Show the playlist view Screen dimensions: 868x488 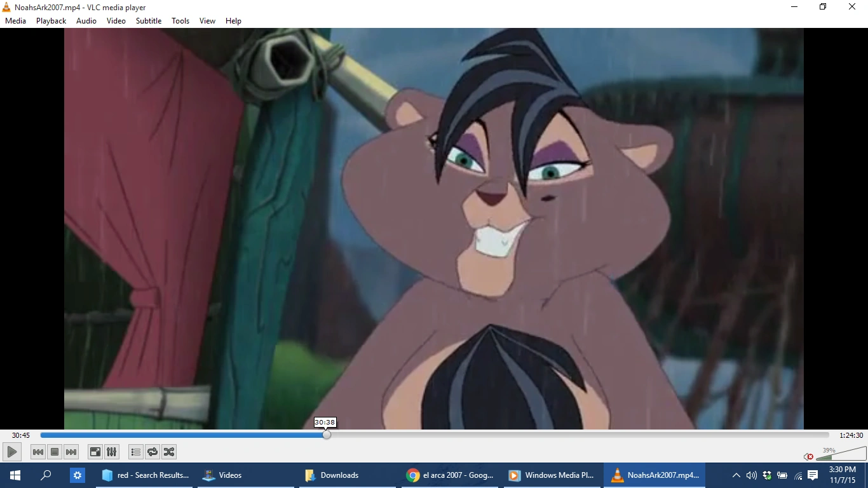136,452
